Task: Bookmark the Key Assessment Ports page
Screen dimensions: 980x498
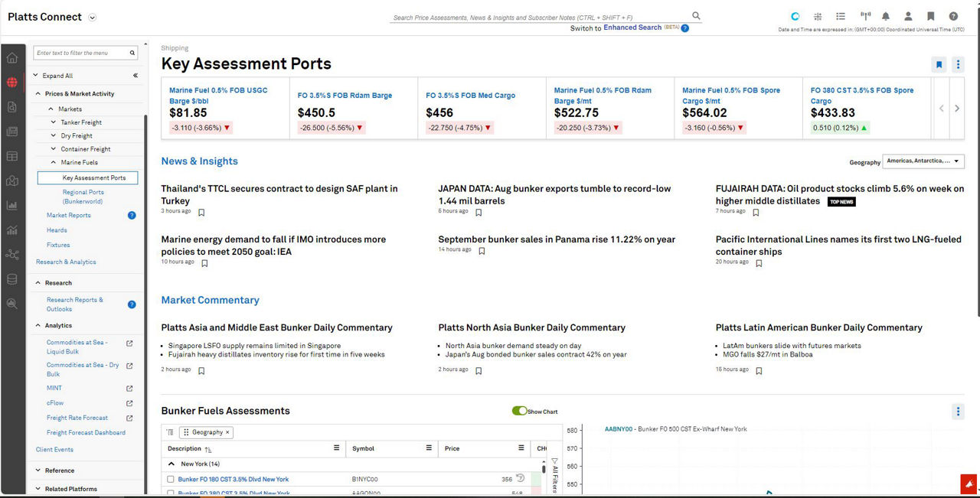Action: (x=939, y=65)
